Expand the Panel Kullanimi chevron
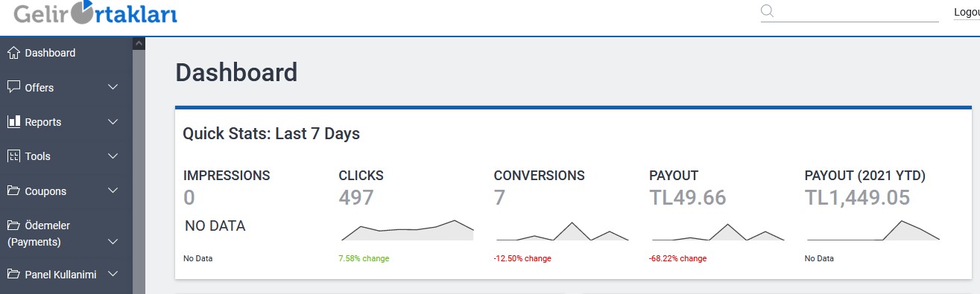The height and width of the screenshot is (294, 980). [x=113, y=274]
